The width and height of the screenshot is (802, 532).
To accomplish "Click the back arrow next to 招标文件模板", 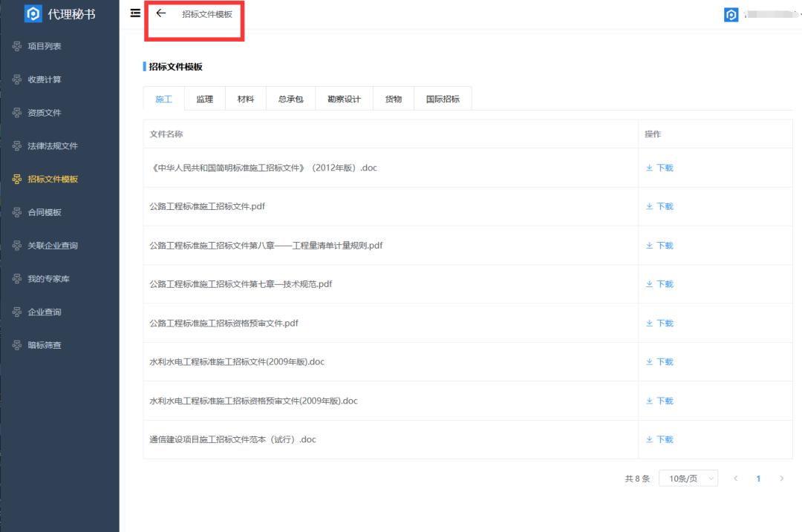I will 161,13.
